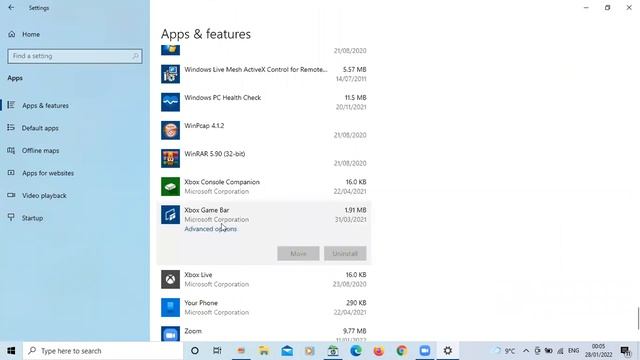Select the Windows PC Health Check entry name
The height and width of the screenshot is (360, 640).
click(x=222, y=98)
